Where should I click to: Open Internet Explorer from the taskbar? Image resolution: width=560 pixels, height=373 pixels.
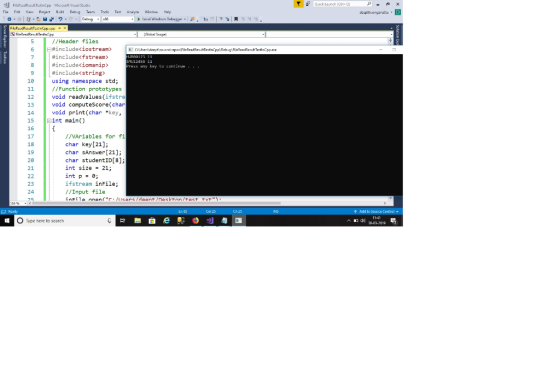(x=166, y=221)
